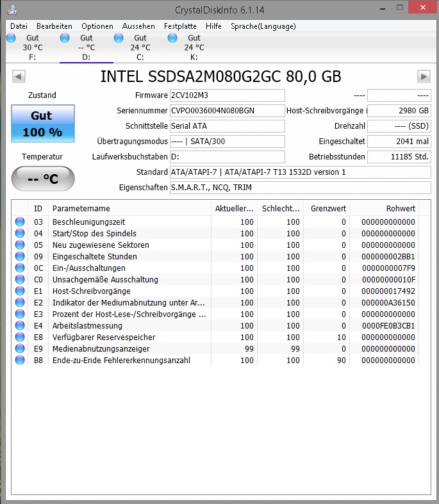Open the Datei menu
The image size is (439, 504).
[x=19, y=26]
